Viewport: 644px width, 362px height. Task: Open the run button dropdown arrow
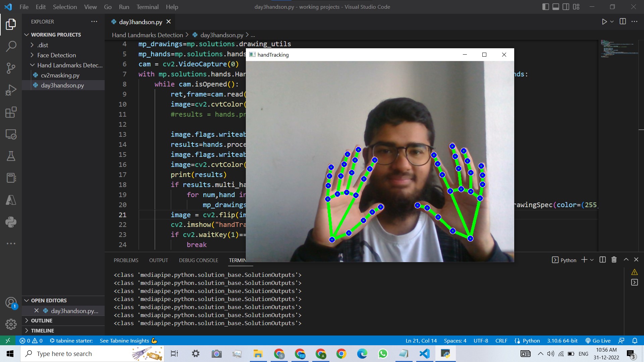[x=612, y=22]
